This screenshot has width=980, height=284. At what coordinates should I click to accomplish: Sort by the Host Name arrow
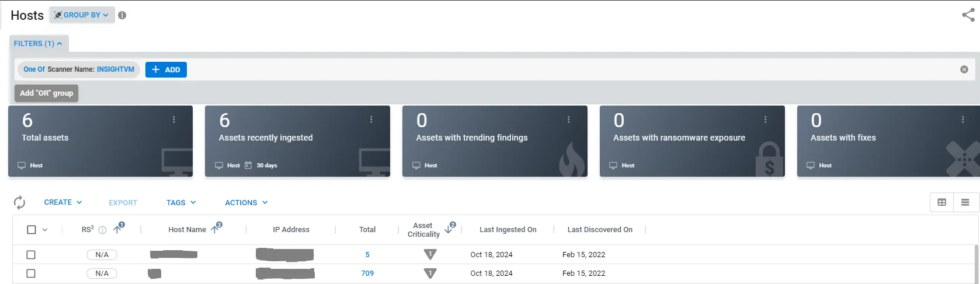click(x=215, y=229)
